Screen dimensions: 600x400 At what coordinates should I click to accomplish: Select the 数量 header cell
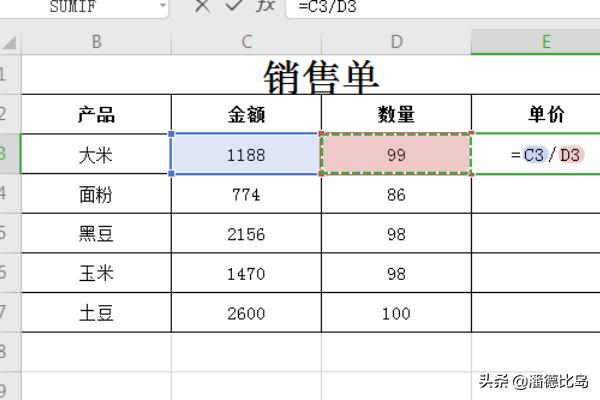[x=397, y=114]
